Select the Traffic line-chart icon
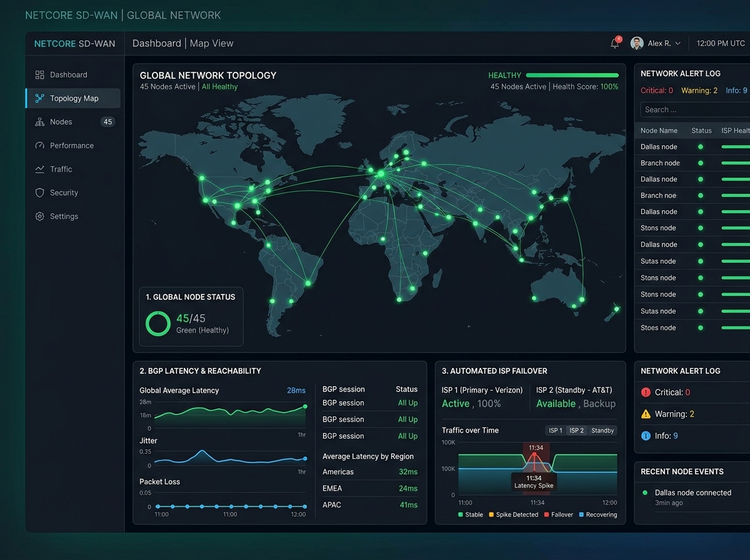750x560 pixels. (x=39, y=169)
